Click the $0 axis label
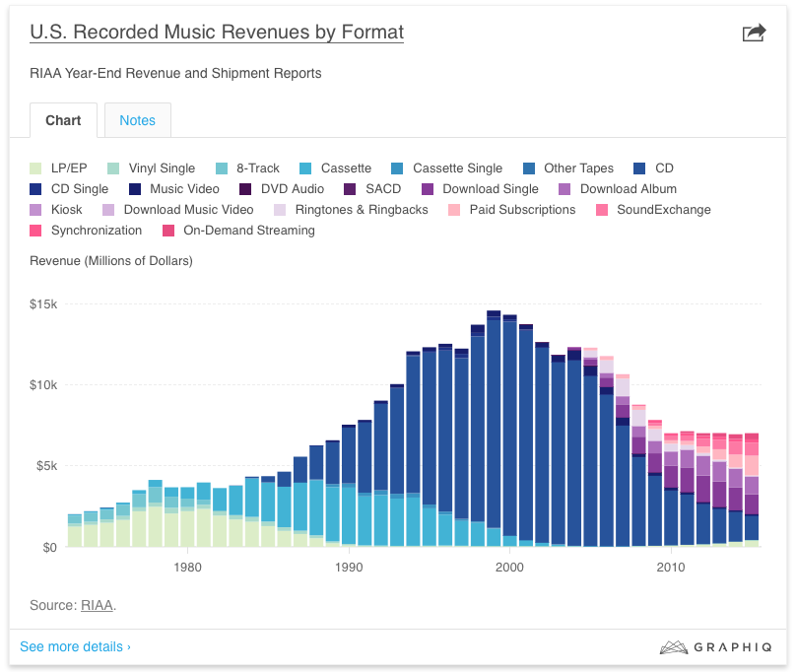 pos(49,548)
